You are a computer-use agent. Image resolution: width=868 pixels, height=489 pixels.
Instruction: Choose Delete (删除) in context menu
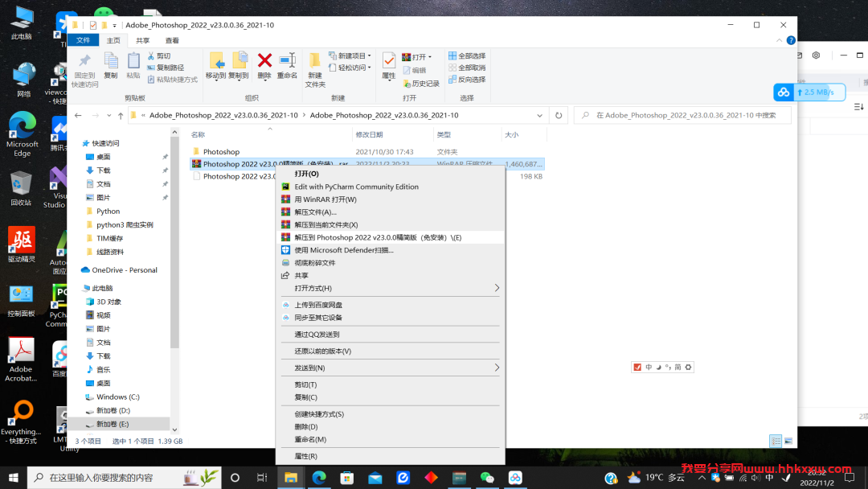click(x=391, y=427)
